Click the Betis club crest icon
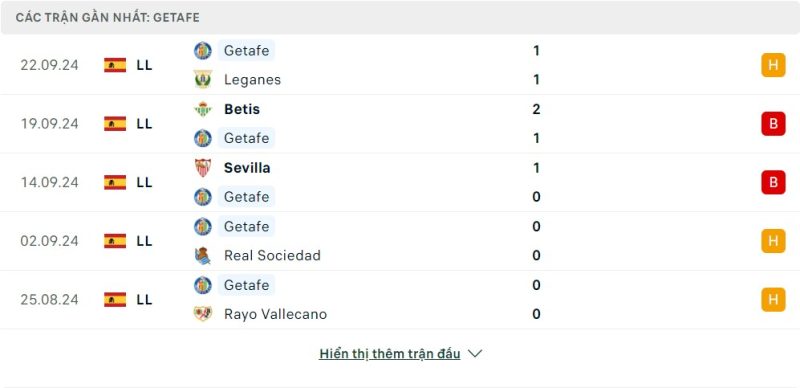The height and width of the screenshot is (388, 800). click(203, 109)
